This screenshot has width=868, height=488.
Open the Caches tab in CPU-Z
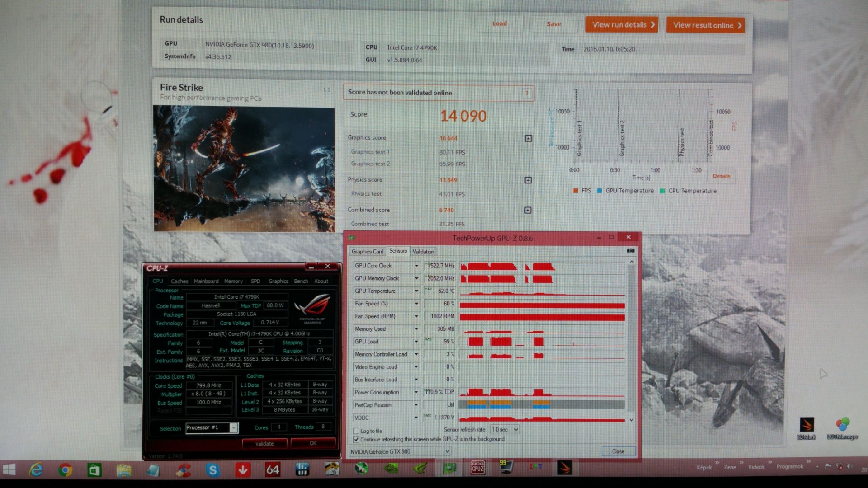179,281
